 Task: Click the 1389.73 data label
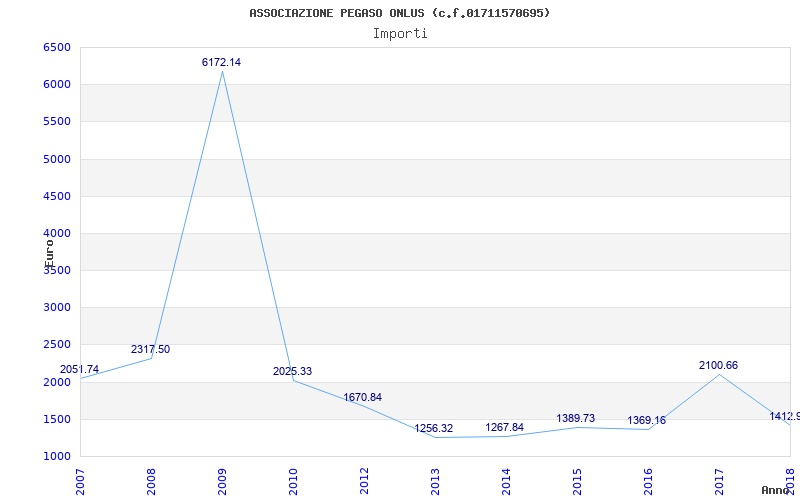coord(576,418)
